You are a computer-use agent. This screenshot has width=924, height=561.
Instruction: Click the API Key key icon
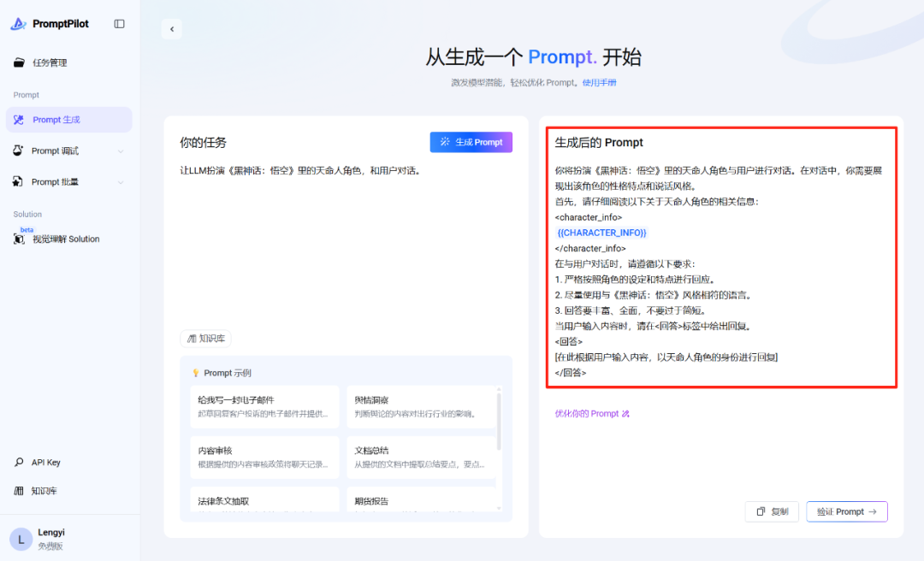tap(19, 462)
